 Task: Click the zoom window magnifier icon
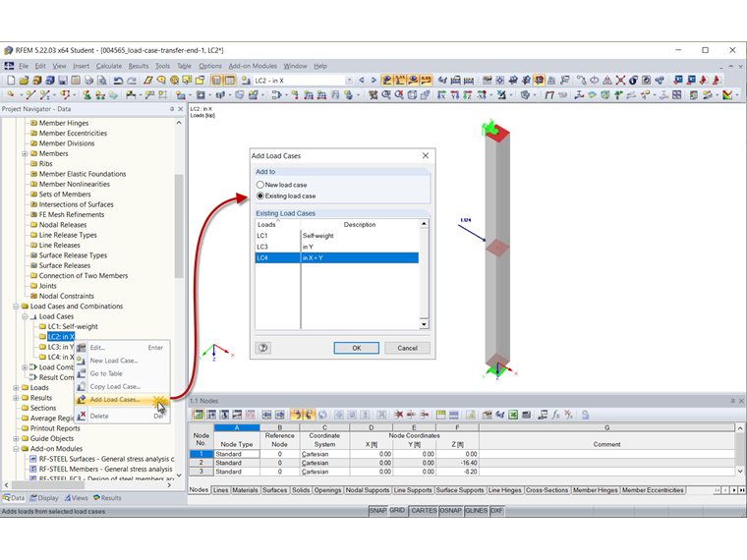tap(386, 94)
